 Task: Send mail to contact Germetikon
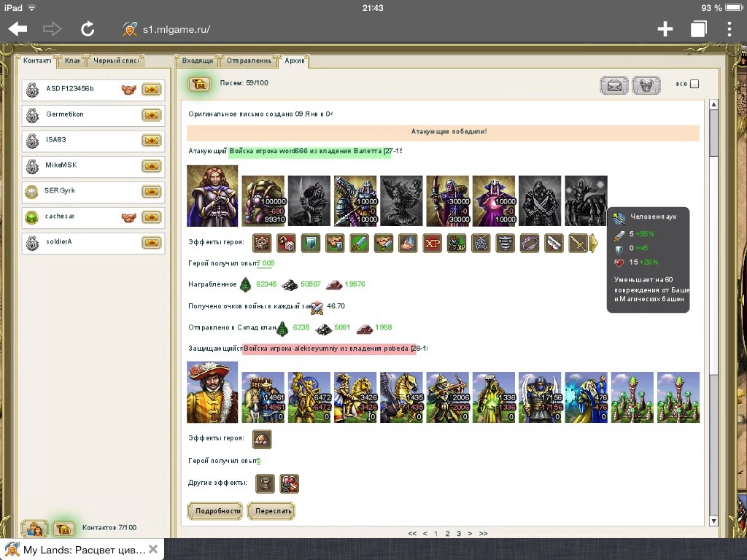[x=151, y=115]
